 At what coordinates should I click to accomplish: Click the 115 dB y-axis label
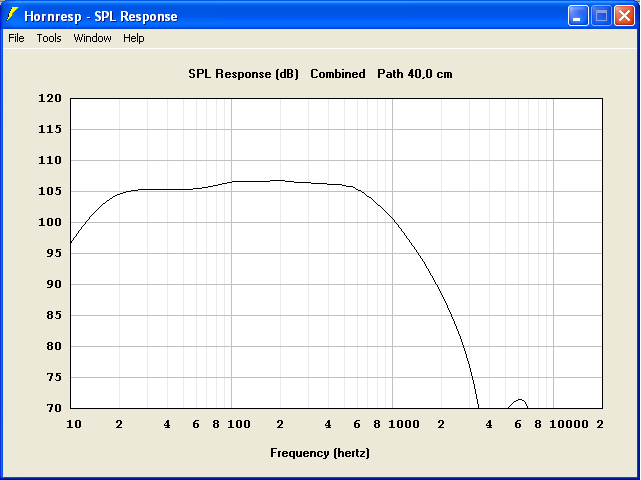tap(50, 129)
